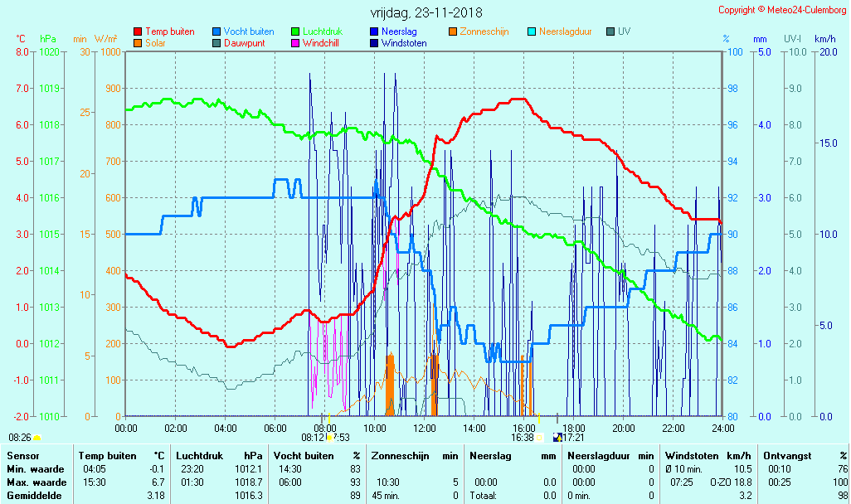Click the green Luchtdruk legend square
Image resolution: width=851 pixels, height=504 pixels.
tap(295, 31)
